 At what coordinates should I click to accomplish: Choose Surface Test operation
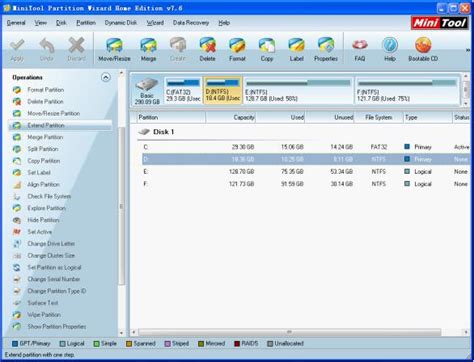pyautogui.click(x=43, y=303)
